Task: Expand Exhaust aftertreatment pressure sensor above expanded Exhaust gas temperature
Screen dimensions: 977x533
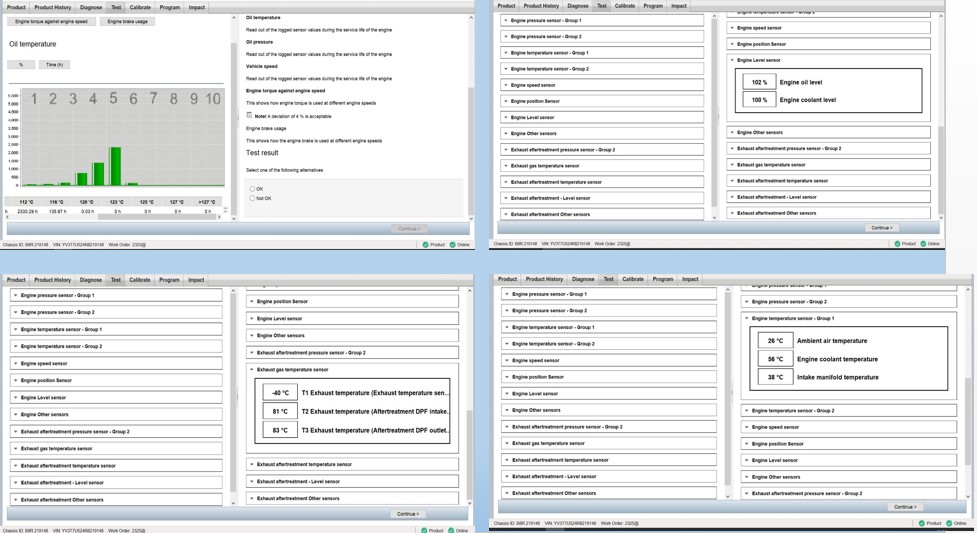Action: coord(353,352)
